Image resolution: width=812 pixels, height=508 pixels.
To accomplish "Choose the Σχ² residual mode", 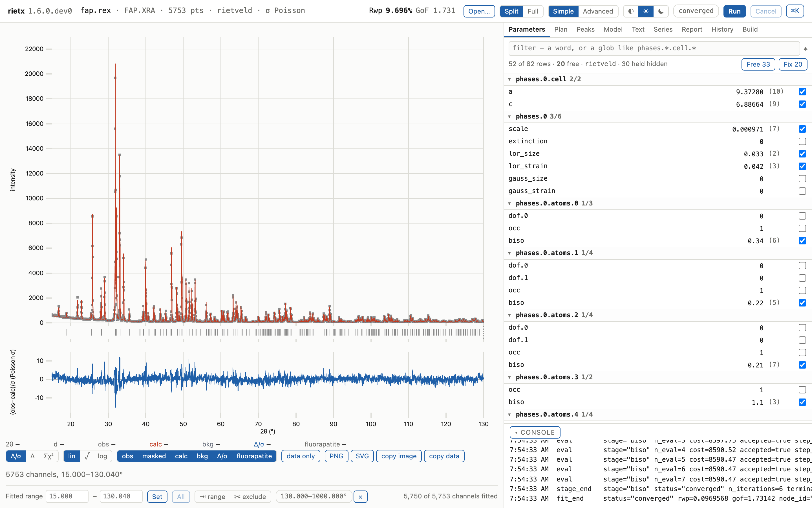I will point(49,456).
